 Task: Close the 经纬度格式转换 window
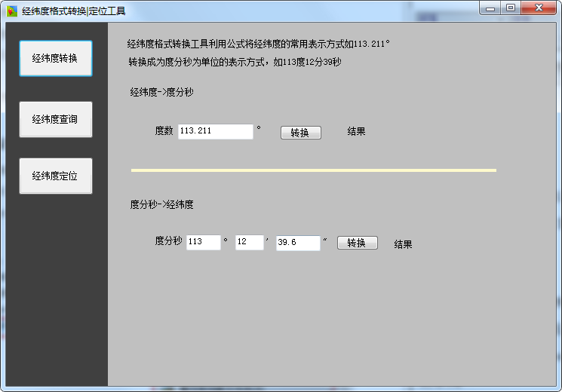coord(539,8)
